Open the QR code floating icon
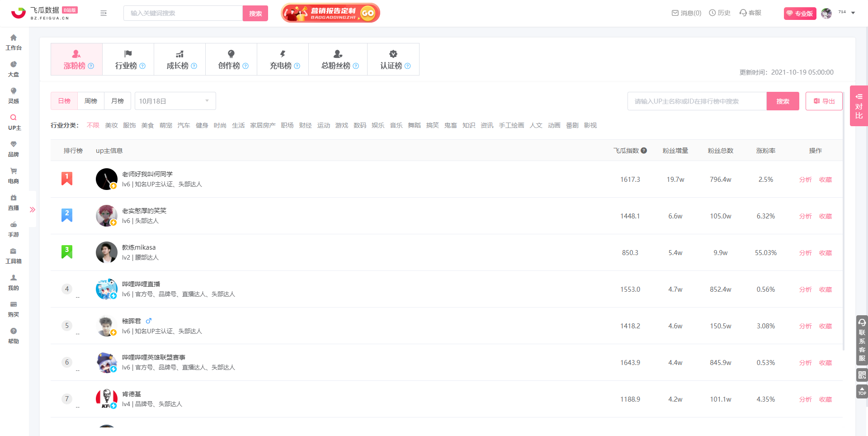 coord(862,375)
